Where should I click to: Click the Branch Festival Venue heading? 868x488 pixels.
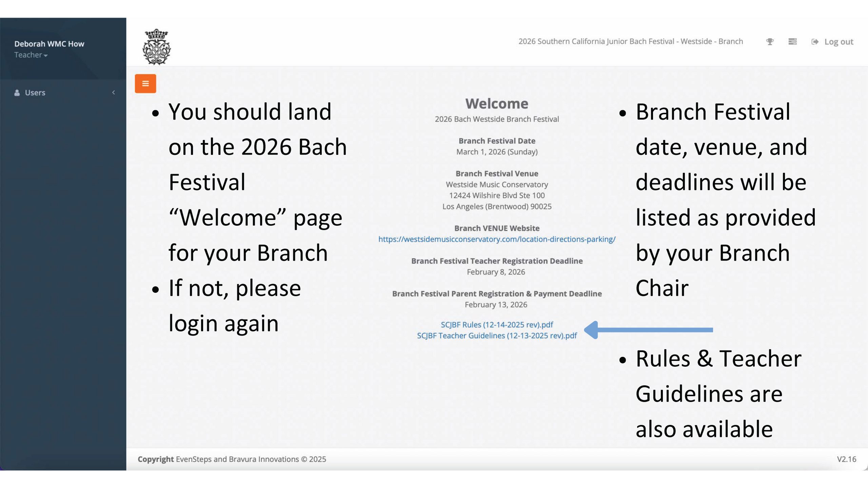point(496,174)
